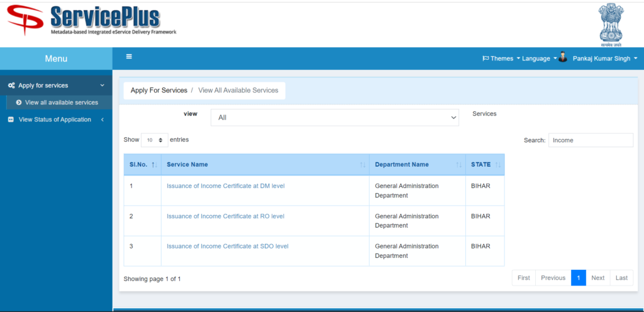Change the Show entries count selector
Image resolution: width=644 pixels, height=312 pixels.
point(155,140)
